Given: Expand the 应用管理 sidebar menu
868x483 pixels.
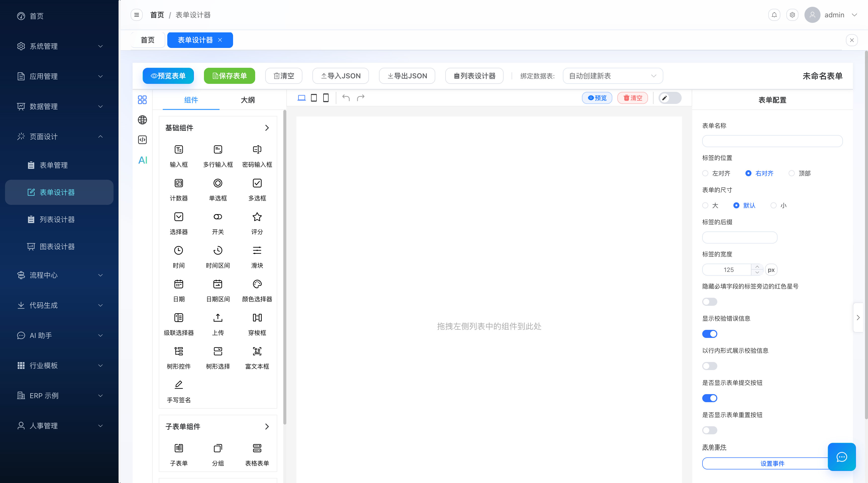Looking at the screenshot, I should coord(59,77).
